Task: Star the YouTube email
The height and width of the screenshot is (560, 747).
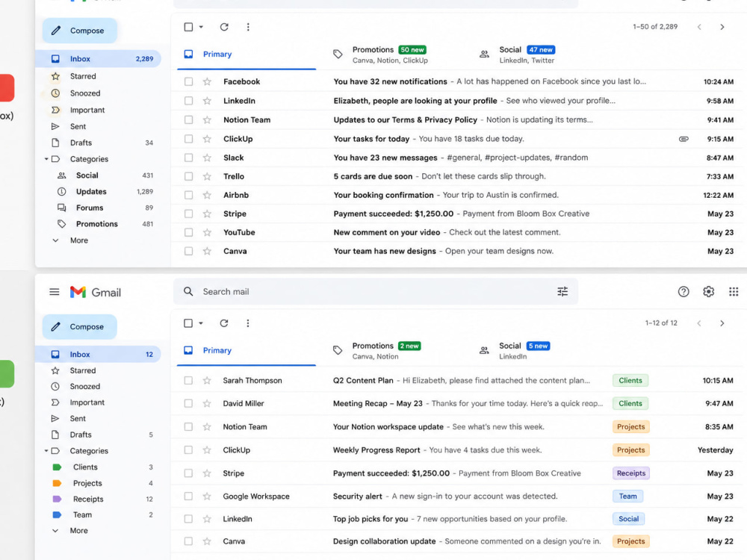Action: (207, 232)
